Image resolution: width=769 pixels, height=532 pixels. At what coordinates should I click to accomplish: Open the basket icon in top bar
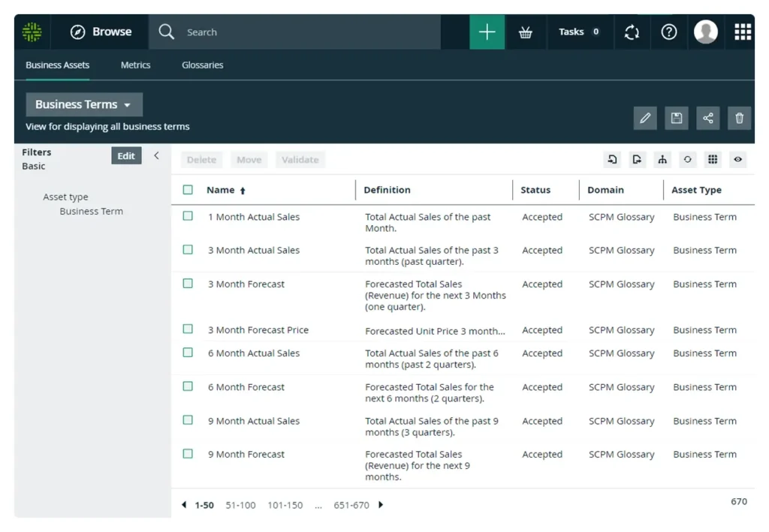point(526,32)
